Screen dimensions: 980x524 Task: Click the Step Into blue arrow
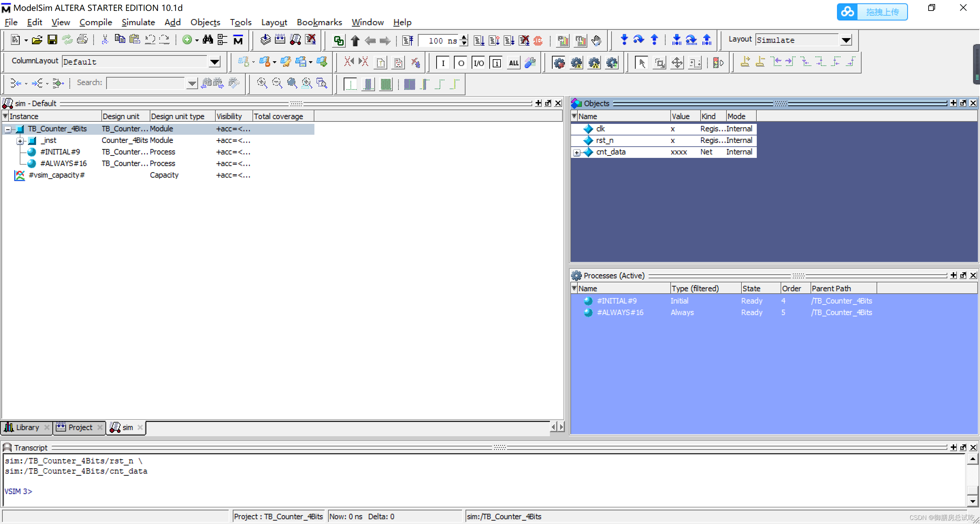click(x=624, y=39)
